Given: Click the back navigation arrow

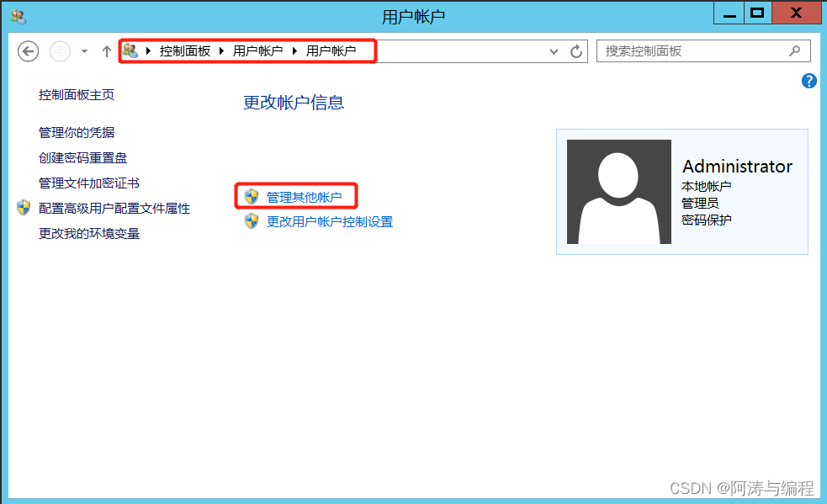Looking at the screenshot, I should [28, 51].
